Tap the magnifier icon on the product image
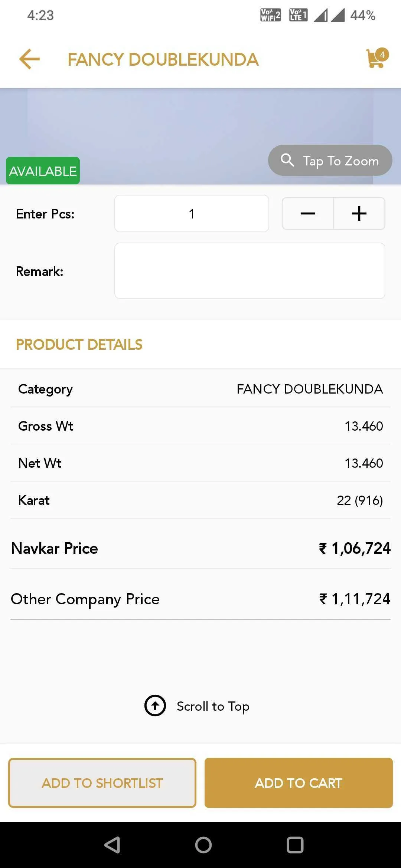This screenshot has width=401, height=868. (287, 160)
